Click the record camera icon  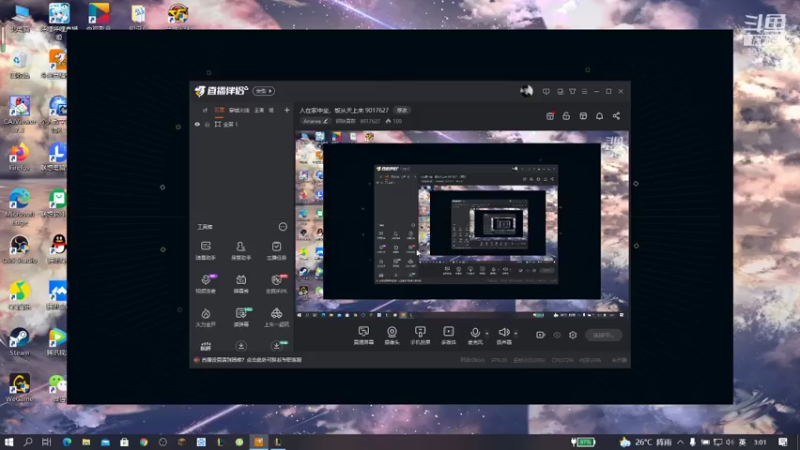[x=541, y=335]
